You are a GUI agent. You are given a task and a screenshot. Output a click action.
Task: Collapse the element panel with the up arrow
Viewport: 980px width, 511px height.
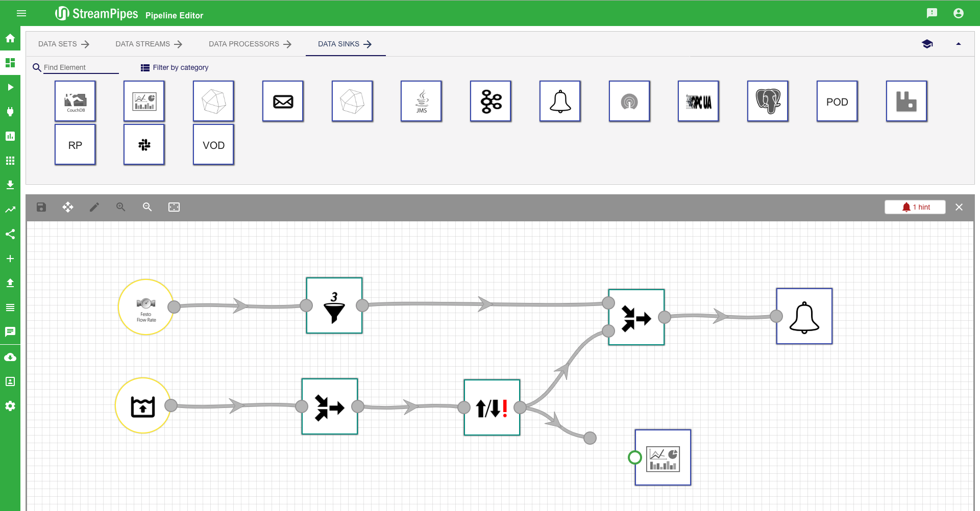(x=958, y=44)
